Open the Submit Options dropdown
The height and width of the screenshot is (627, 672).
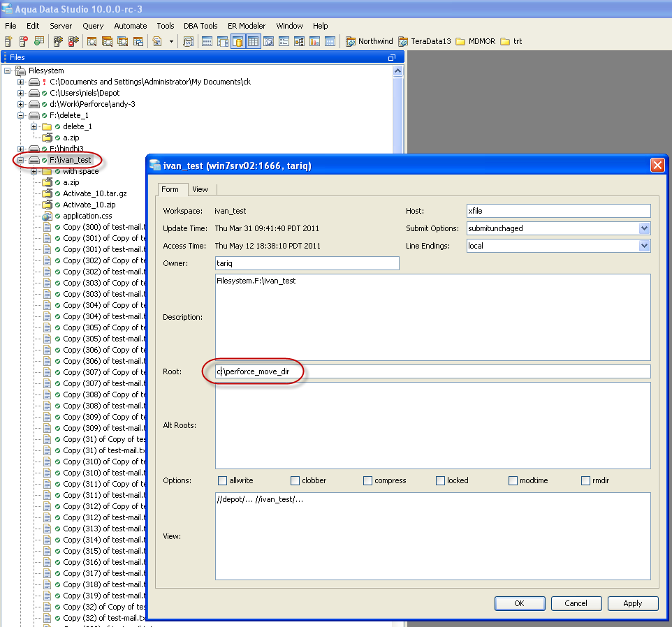(x=644, y=228)
